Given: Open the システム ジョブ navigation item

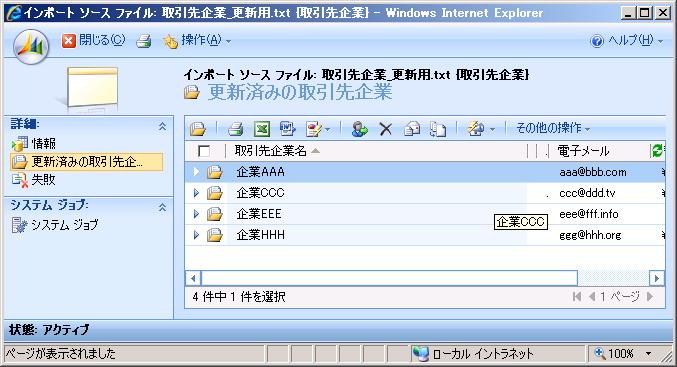Looking at the screenshot, I should click(x=65, y=225).
